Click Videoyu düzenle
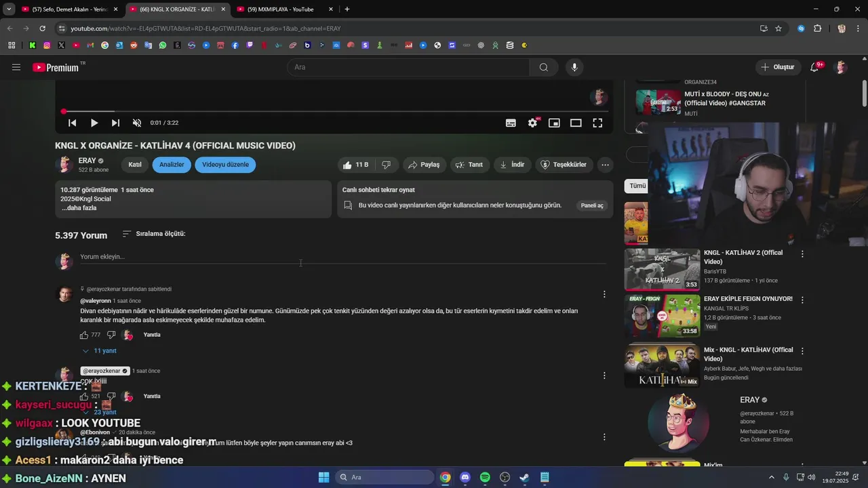Viewport: 868px width, 488px height. [225, 165]
